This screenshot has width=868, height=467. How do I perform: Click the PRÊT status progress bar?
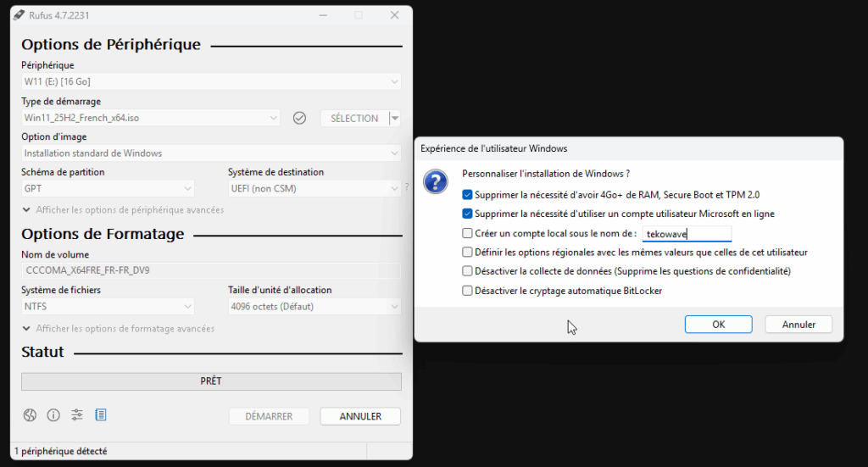(x=211, y=381)
